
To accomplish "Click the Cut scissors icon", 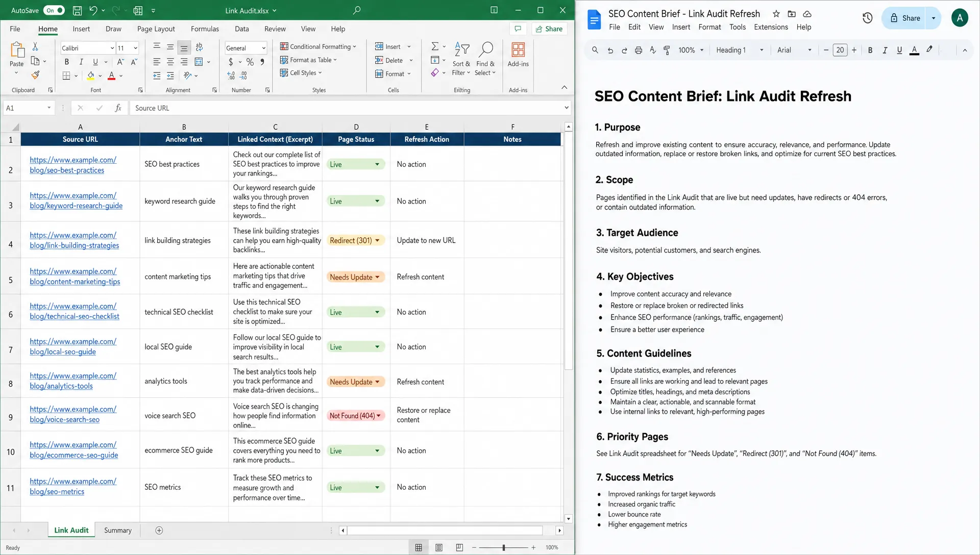I will 35,46.
